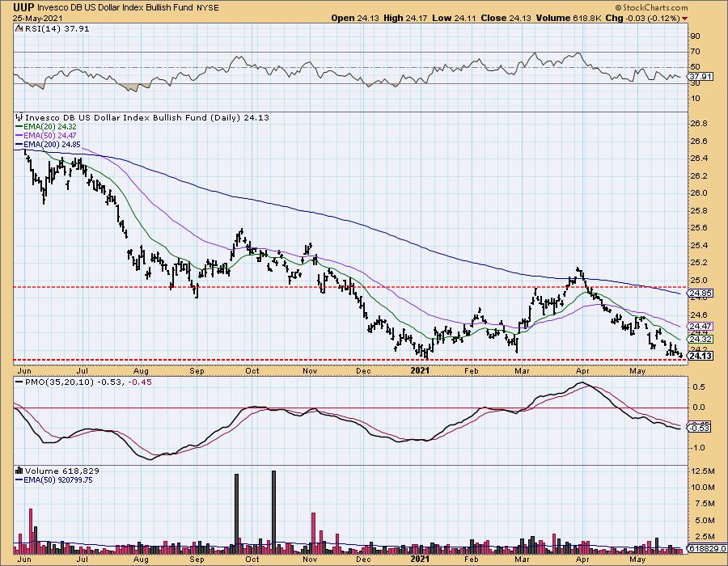
Task: Click the 7.5M volume axis label
Action: coord(705,504)
